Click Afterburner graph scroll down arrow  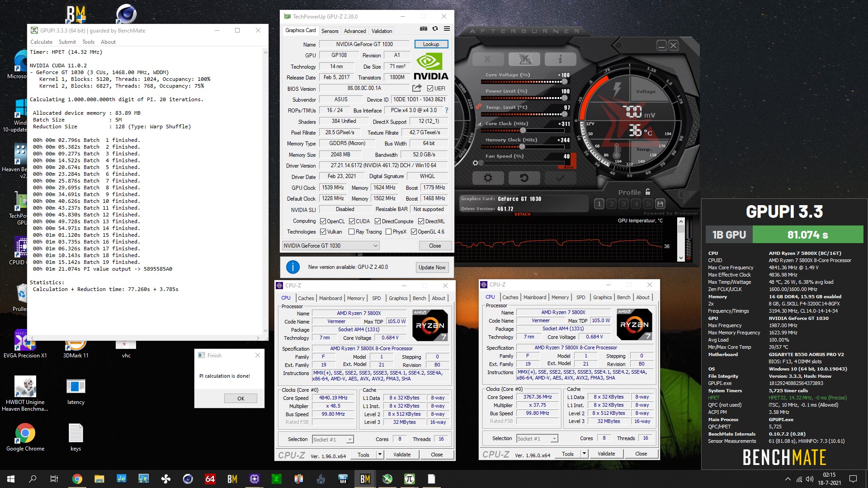tap(681, 258)
